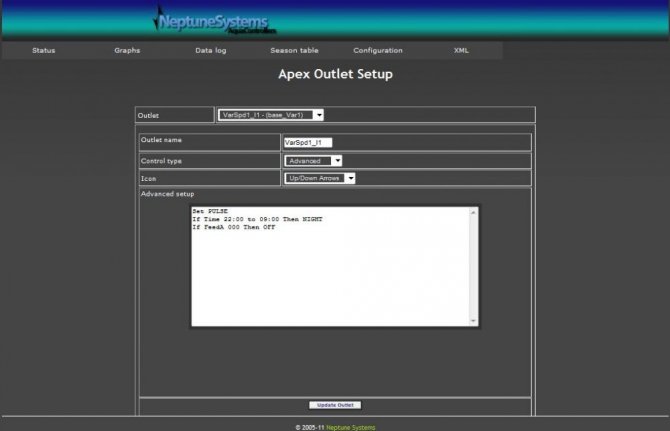This screenshot has height=431, width=670.
Task: Click the Outlet name input field
Action: click(x=308, y=143)
